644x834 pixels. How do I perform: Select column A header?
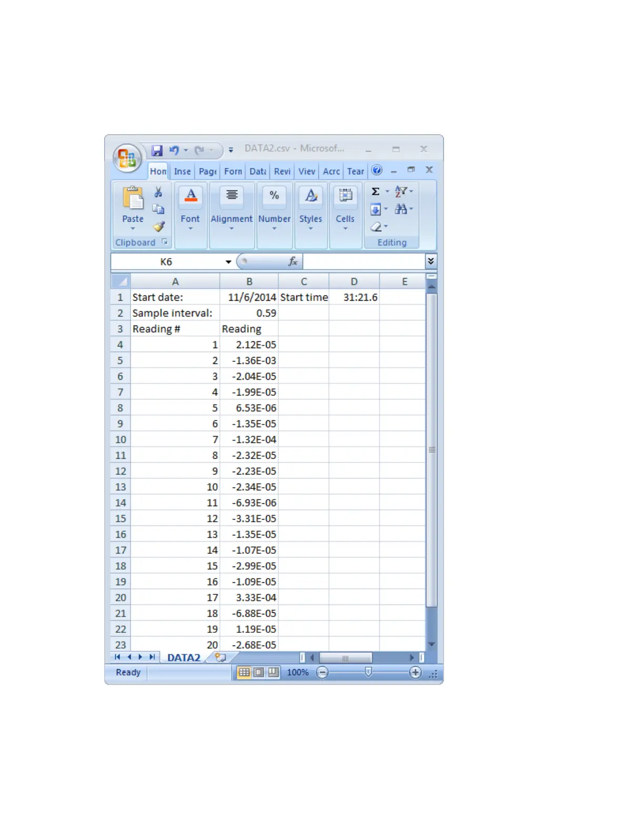[175, 282]
